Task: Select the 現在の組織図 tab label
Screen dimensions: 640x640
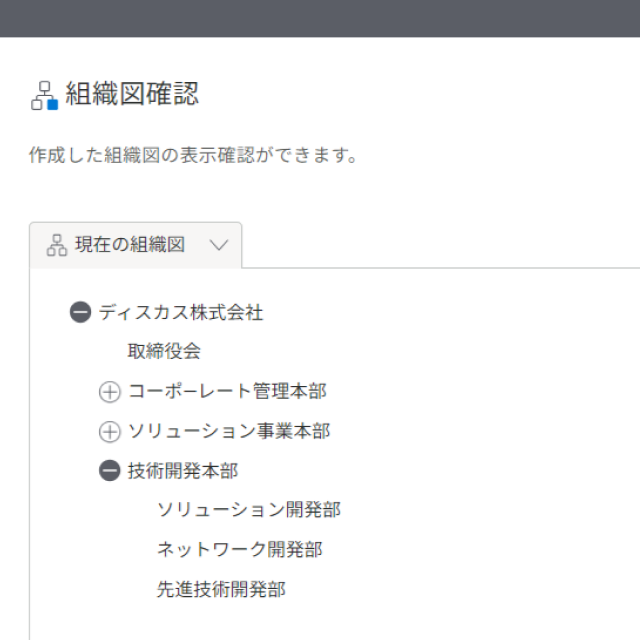Action: [130, 245]
